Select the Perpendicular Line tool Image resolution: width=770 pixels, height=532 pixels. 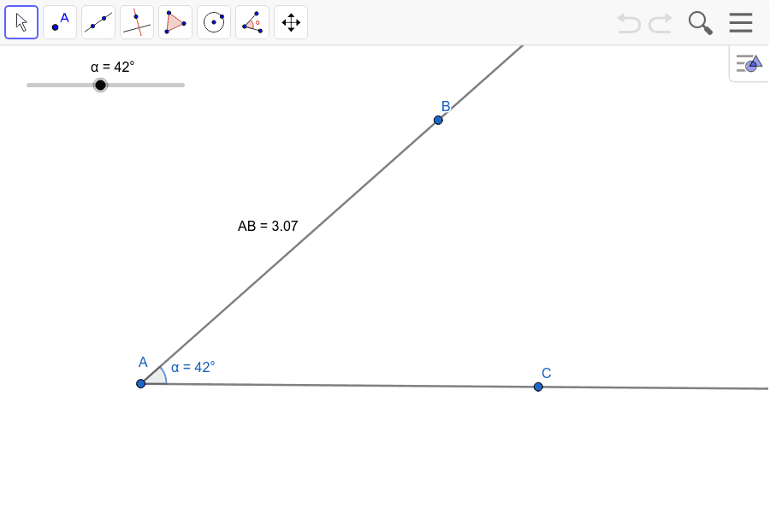click(x=137, y=22)
